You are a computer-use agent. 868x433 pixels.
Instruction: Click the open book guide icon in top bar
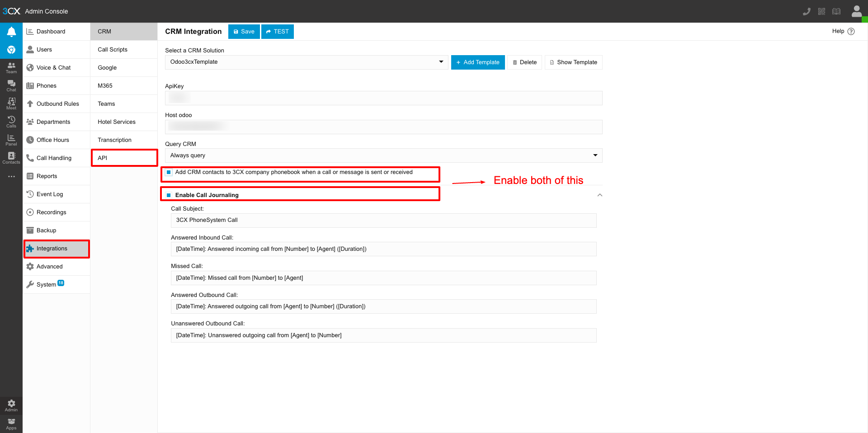(x=836, y=11)
